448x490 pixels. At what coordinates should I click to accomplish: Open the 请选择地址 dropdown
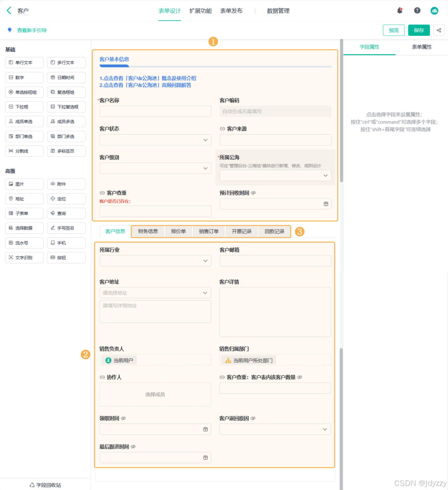tap(155, 293)
